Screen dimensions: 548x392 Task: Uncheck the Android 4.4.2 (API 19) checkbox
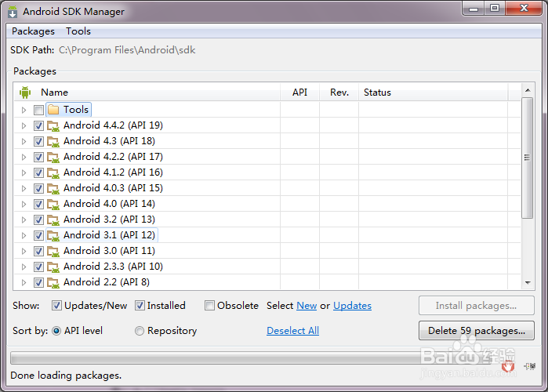[38, 125]
